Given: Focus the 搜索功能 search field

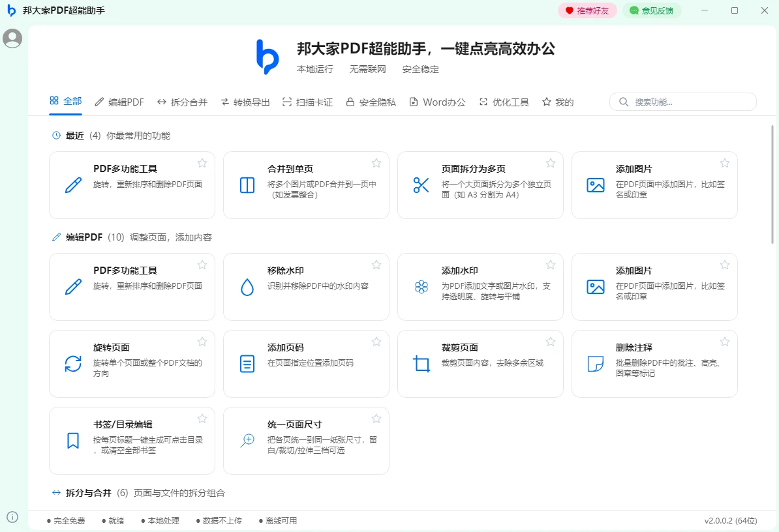Looking at the screenshot, I should point(682,102).
